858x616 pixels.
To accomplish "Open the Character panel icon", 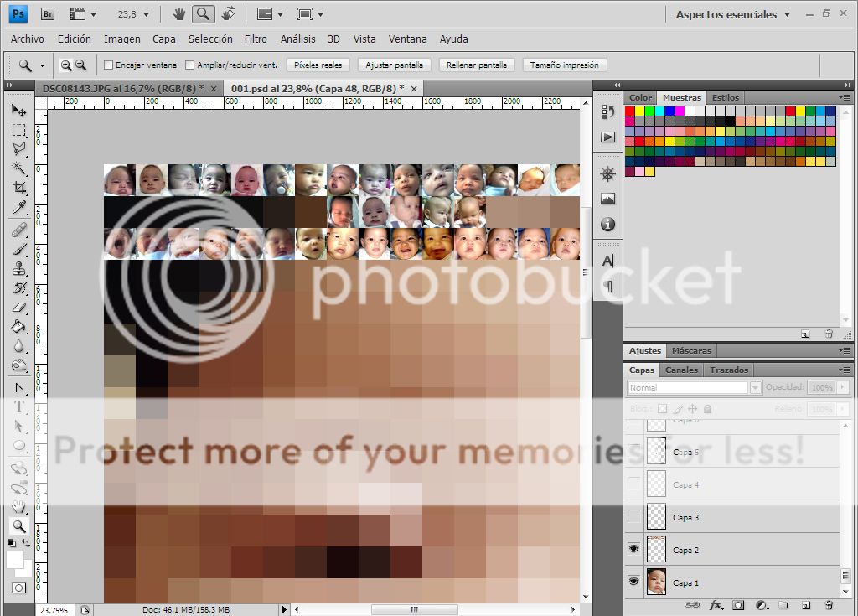I will coord(608,261).
